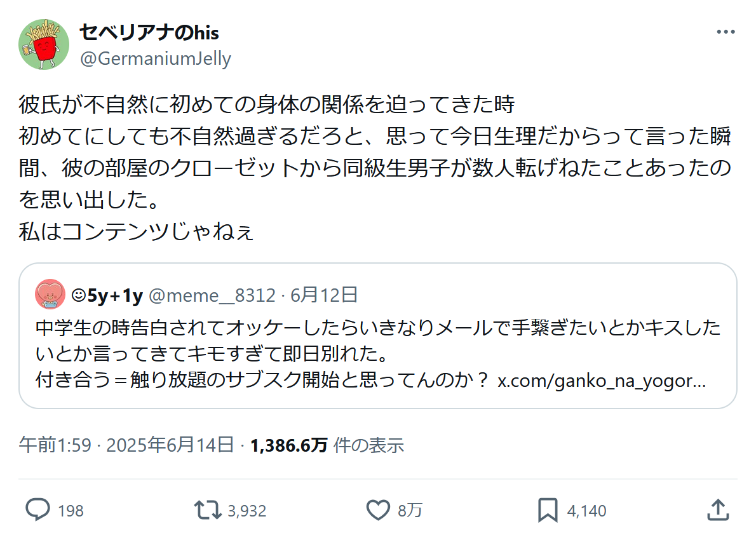Click the 午前1:59 · 2025年6月14日 timestamp

point(126,445)
